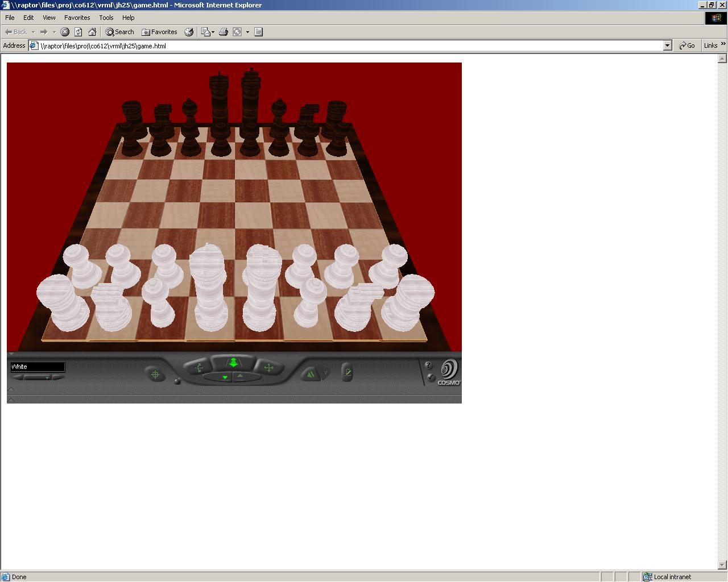Stop loading the page
728x582 pixels.
65,32
